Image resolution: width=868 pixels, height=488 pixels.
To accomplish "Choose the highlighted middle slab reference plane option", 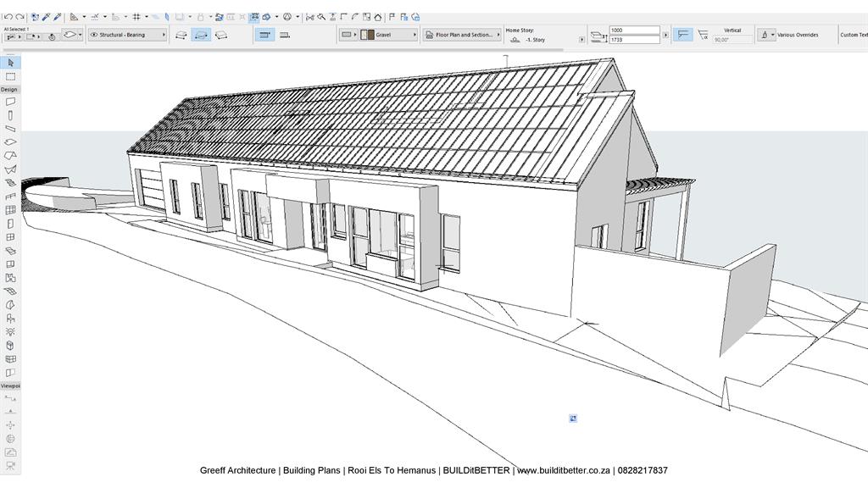I will (x=201, y=35).
